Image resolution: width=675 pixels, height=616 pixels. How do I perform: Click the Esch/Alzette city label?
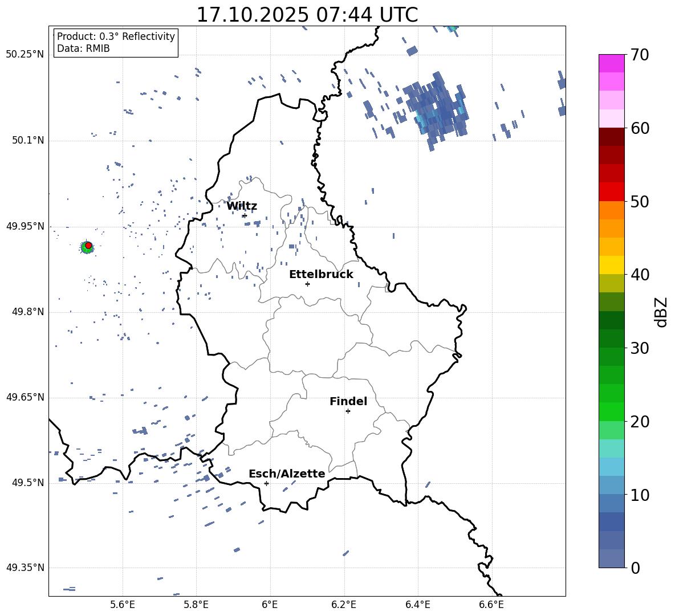287,474
